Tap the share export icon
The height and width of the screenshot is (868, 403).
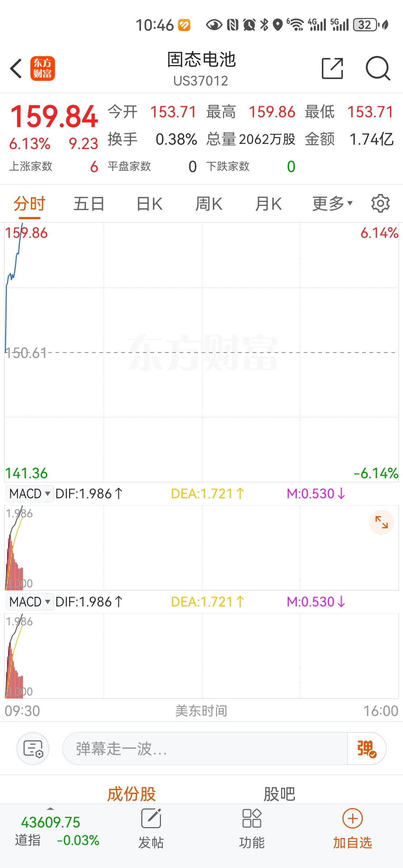pyautogui.click(x=332, y=68)
